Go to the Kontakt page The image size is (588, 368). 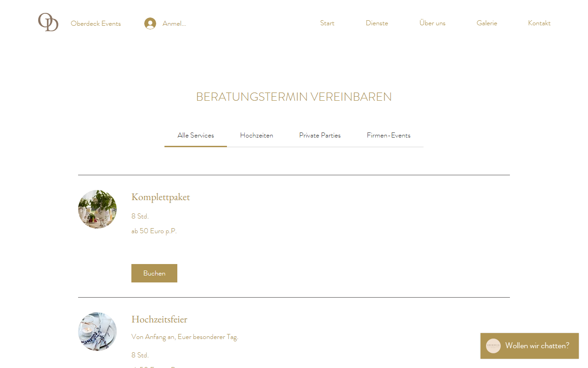pyautogui.click(x=539, y=23)
